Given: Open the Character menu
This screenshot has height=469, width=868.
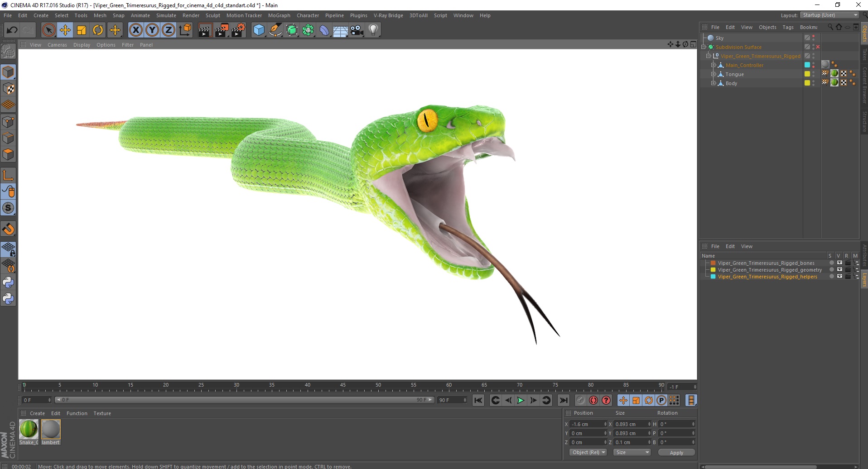Looking at the screenshot, I should click(x=308, y=15).
